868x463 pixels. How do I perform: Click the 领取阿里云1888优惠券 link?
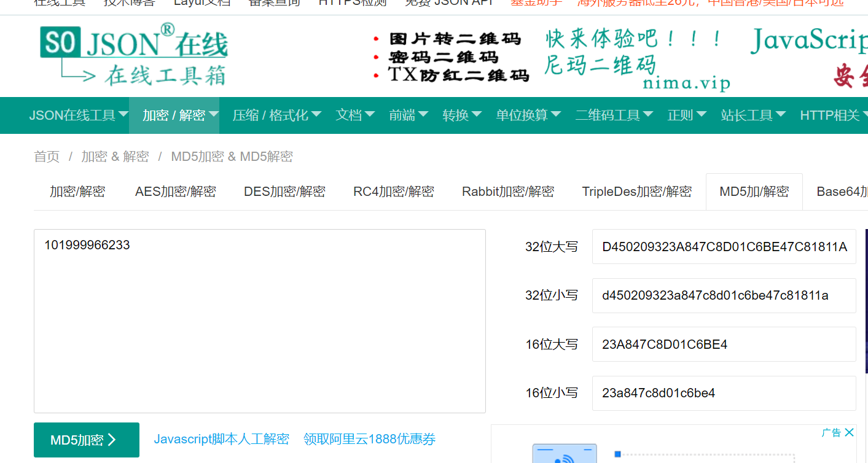369,439
